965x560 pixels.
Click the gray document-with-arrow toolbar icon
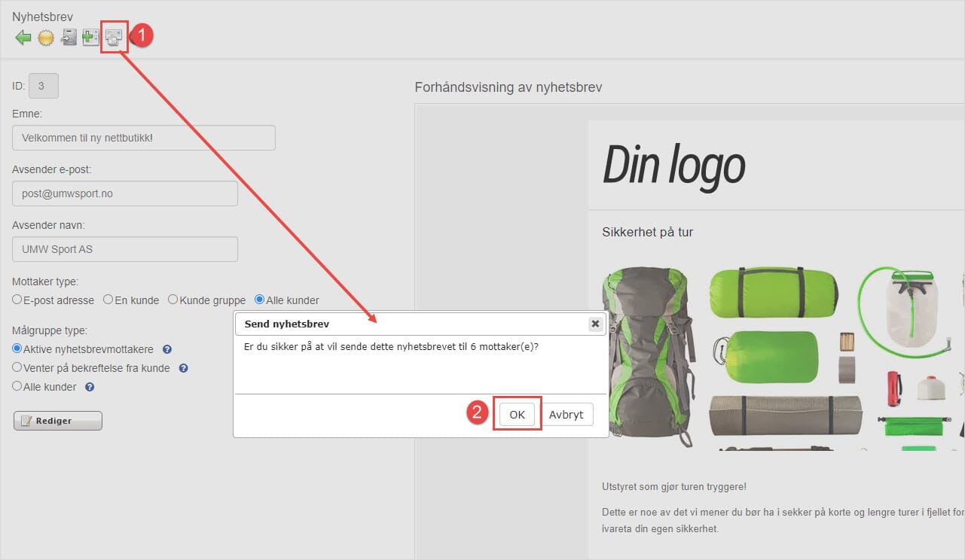(x=69, y=38)
